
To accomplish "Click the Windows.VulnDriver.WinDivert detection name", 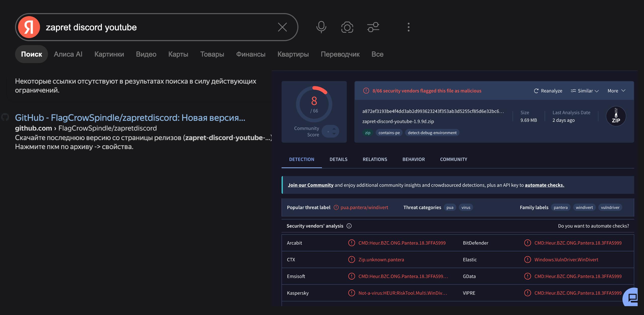I will 566,260.
